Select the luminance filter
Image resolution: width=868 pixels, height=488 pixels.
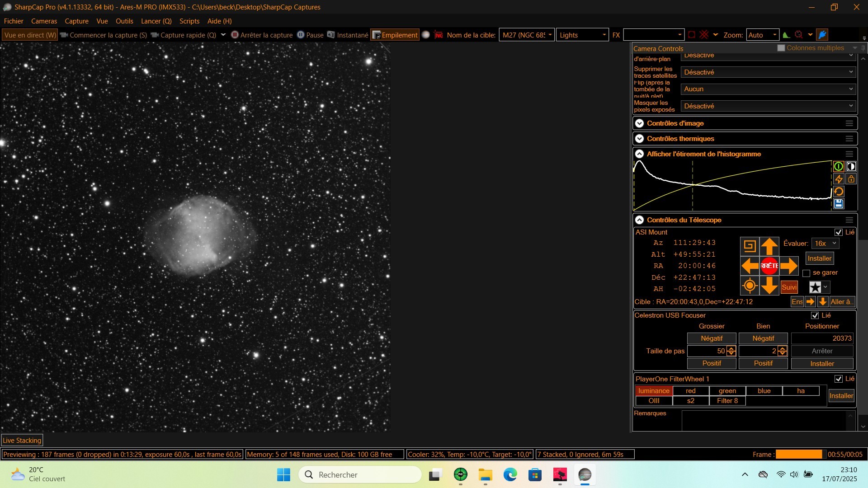pos(654,391)
